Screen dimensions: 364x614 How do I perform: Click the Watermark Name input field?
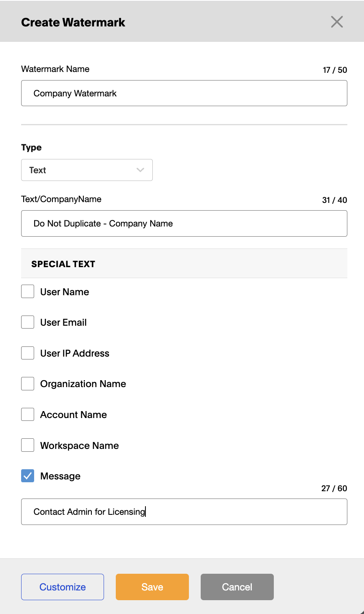click(x=184, y=93)
